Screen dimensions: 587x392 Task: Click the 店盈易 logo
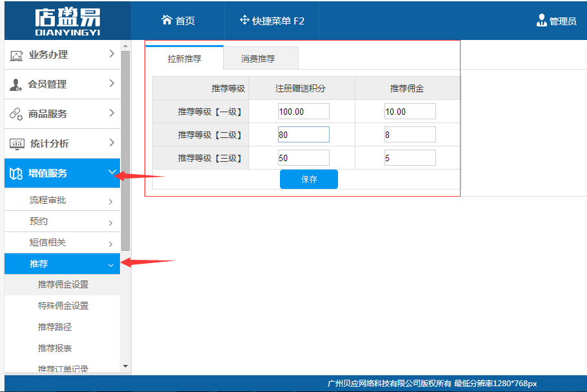click(68, 22)
